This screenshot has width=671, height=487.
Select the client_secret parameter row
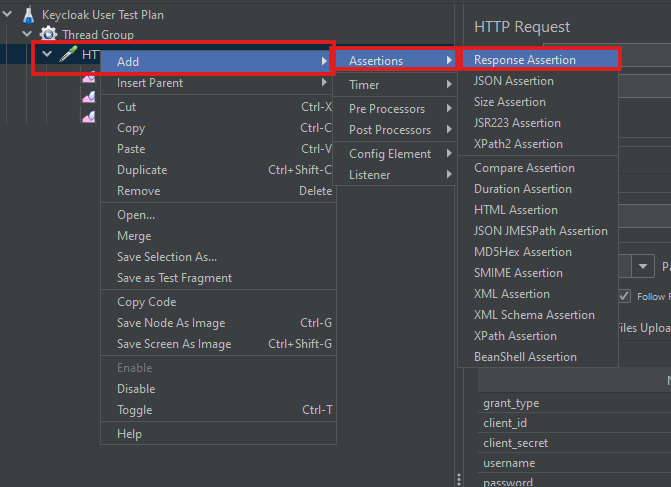pyautogui.click(x=574, y=443)
